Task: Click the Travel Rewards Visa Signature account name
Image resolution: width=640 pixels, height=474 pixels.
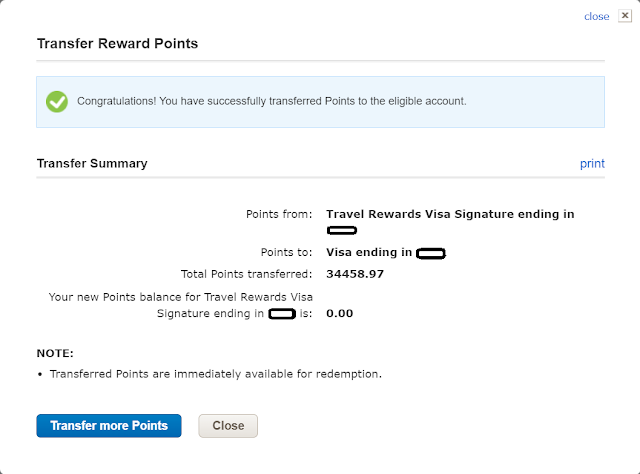Action: coord(450,214)
